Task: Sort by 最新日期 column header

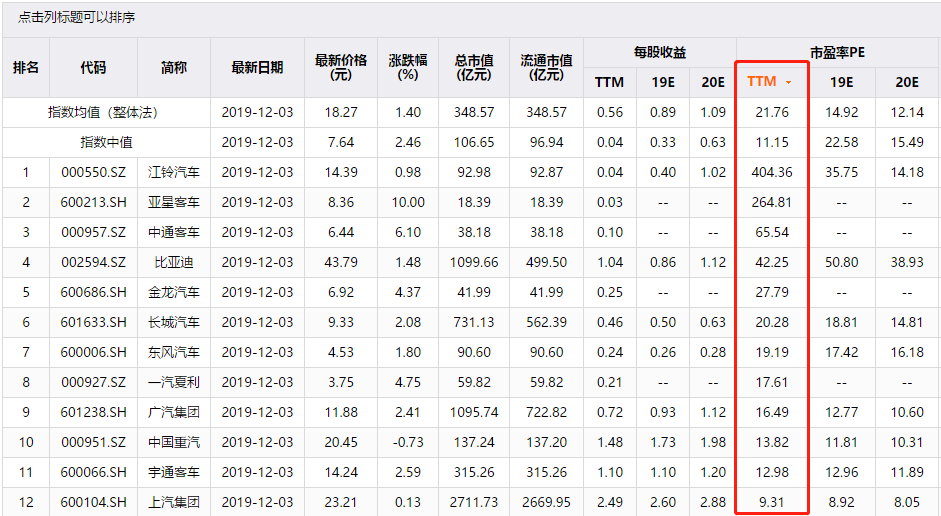Action: click(x=257, y=67)
